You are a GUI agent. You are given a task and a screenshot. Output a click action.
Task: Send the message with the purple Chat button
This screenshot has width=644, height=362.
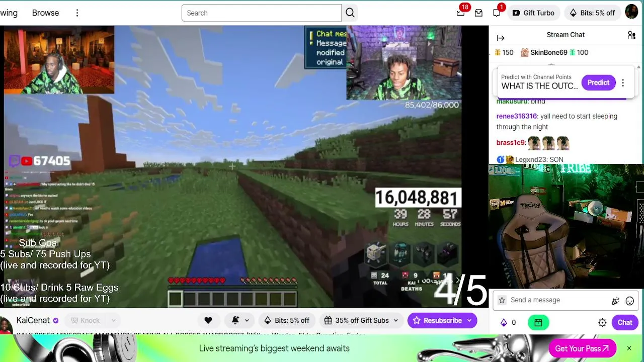point(625,323)
